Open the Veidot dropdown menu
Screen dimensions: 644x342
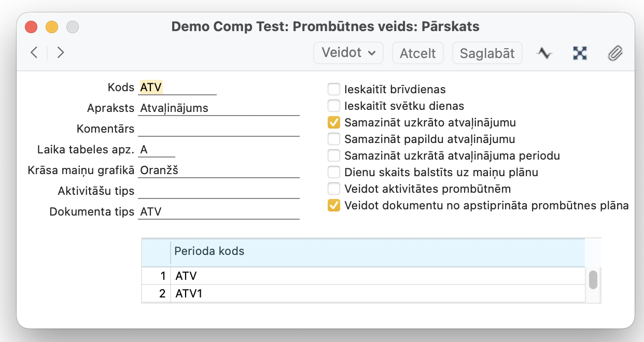click(x=348, y=53)
